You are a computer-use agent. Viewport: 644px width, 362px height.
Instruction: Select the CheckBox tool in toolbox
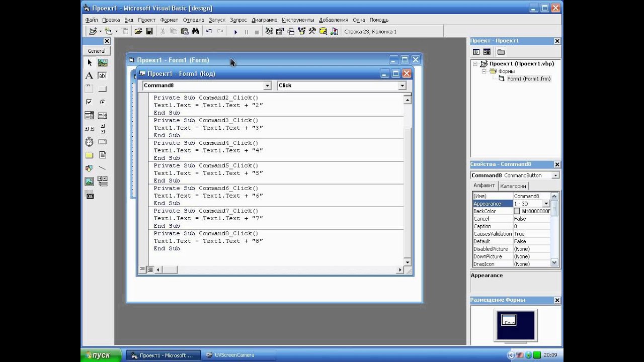[89, 102]
